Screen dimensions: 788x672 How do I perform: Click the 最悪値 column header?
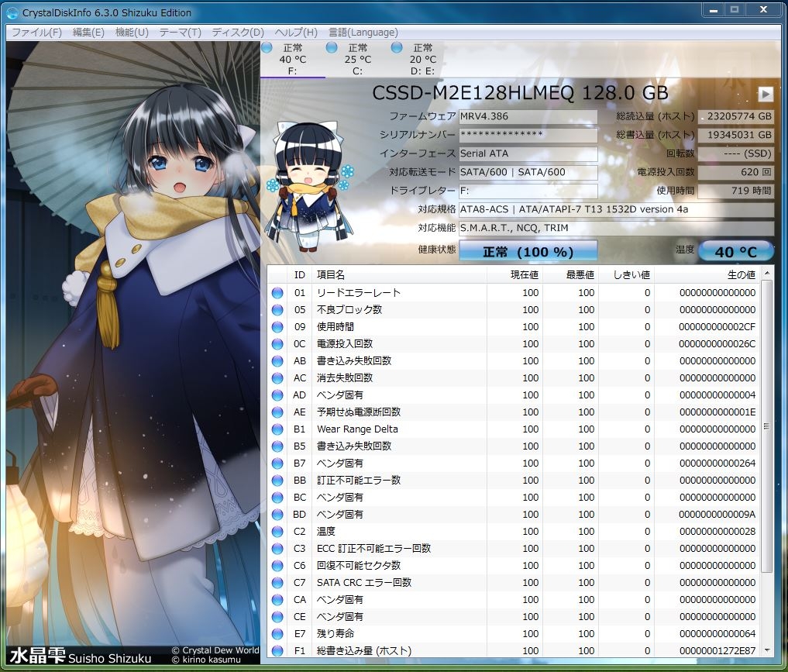tap(570, 275)
